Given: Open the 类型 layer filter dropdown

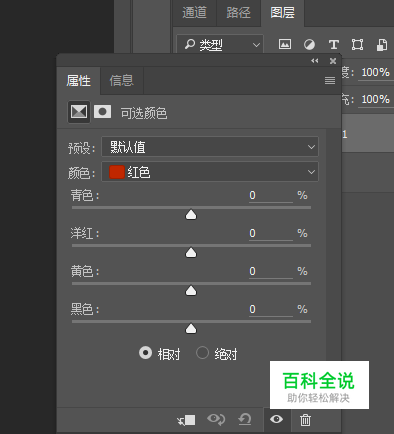Looking at the screenshot, I should tap(220, 44).
